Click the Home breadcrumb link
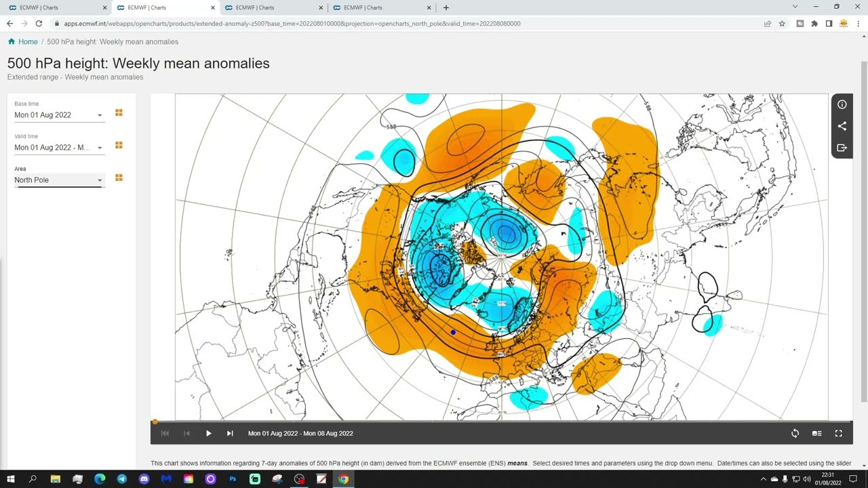This screenshot has height=488, width=868. [28, 41]
